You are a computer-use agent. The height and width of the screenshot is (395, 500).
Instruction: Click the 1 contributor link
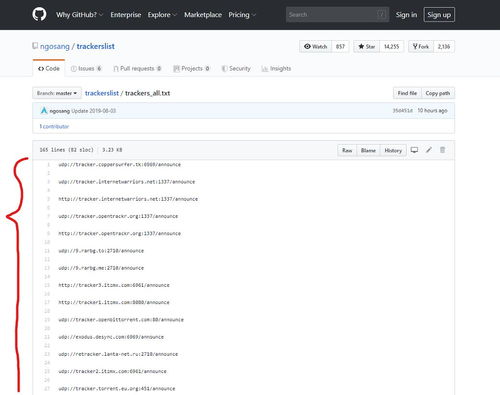pos(54,126)
